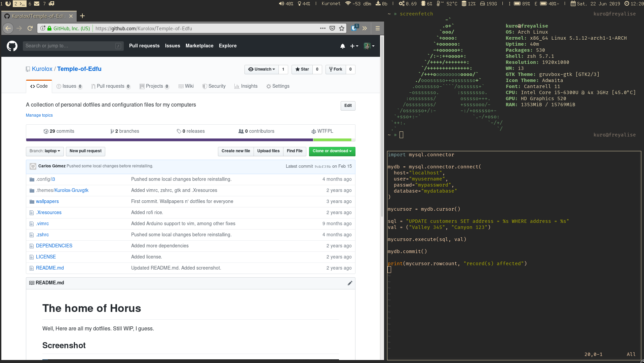Screen dimensions: 644x363
Task: Open a new browser tab
Action: coord(82,16)
